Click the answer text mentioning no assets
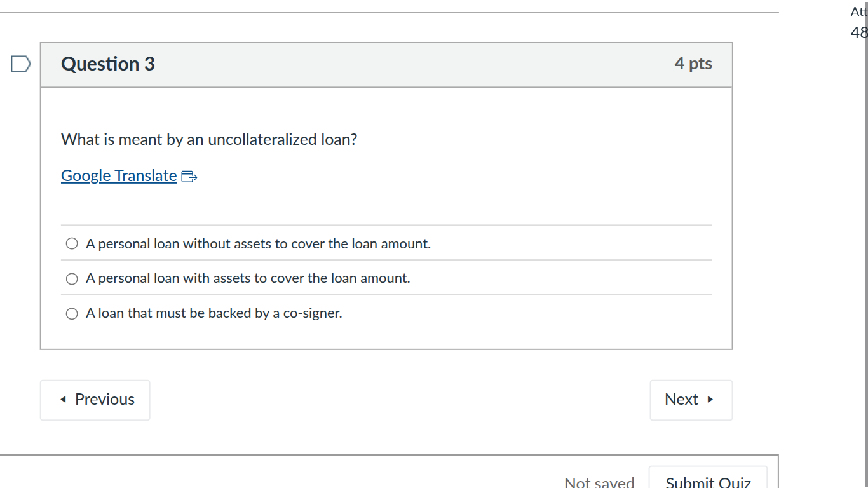 coord(259,243)
